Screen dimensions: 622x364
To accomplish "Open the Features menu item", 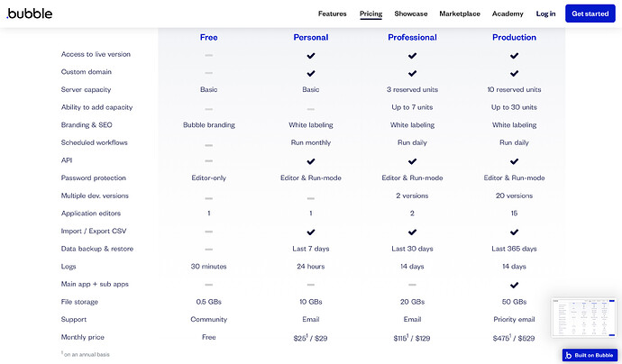I will [x=332, y=14].
